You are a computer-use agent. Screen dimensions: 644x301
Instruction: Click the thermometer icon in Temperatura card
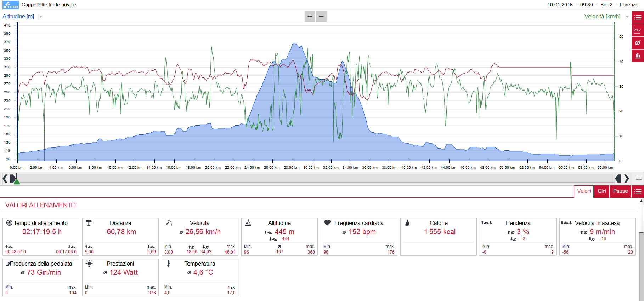coord(169,264)
